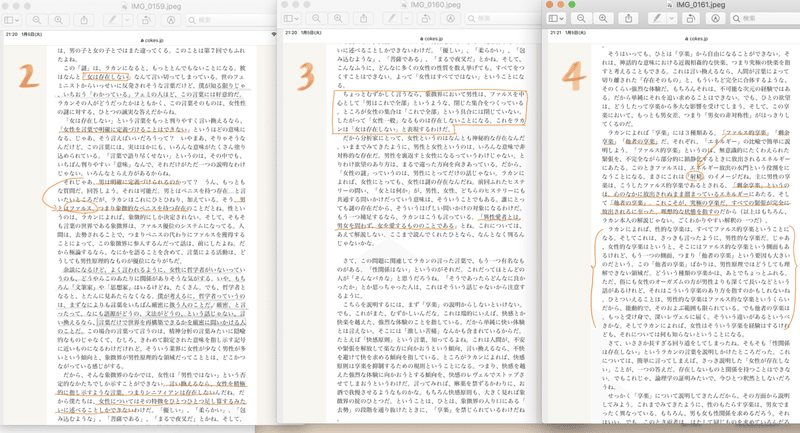
Task: Expand highlight color dropdown in IMG_0159.jpeg window
Action: tap(128, 20)
